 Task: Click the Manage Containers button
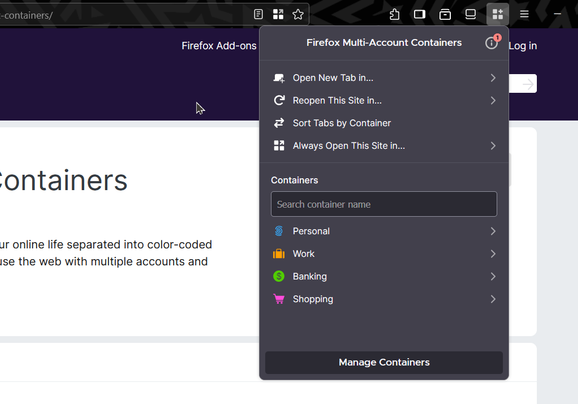point(384,362)
